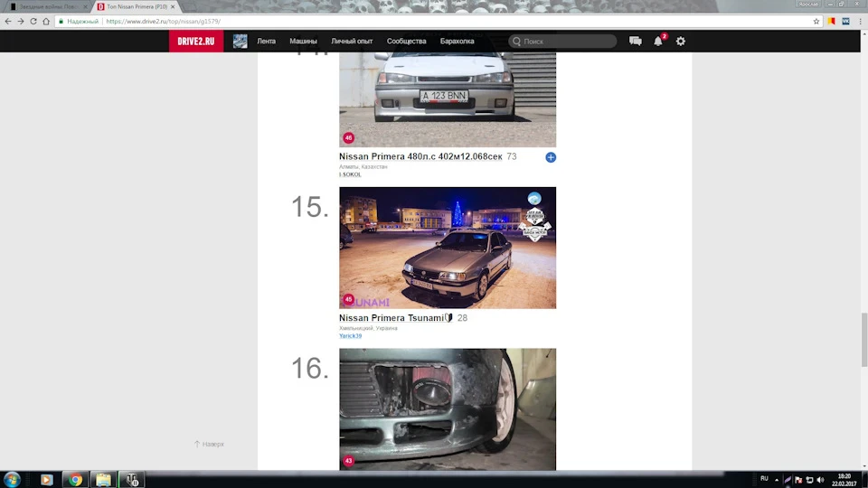Screen dimensions: 868x488
Task: Open the Личный опыт menu item
Action: [352, 41]
